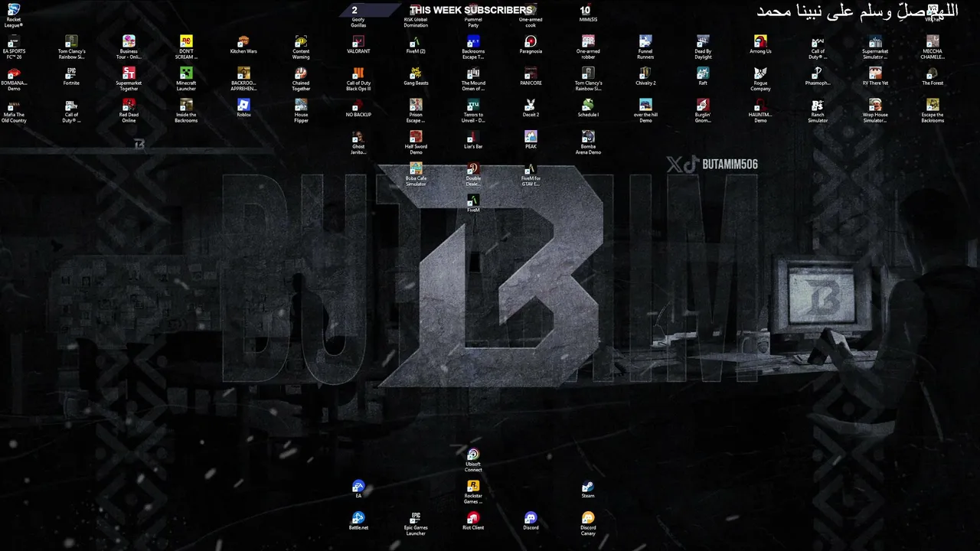Open the Ubisoft Connect launcher icon
The height and width of the screenshot is (551, 980).
point(473,459)
